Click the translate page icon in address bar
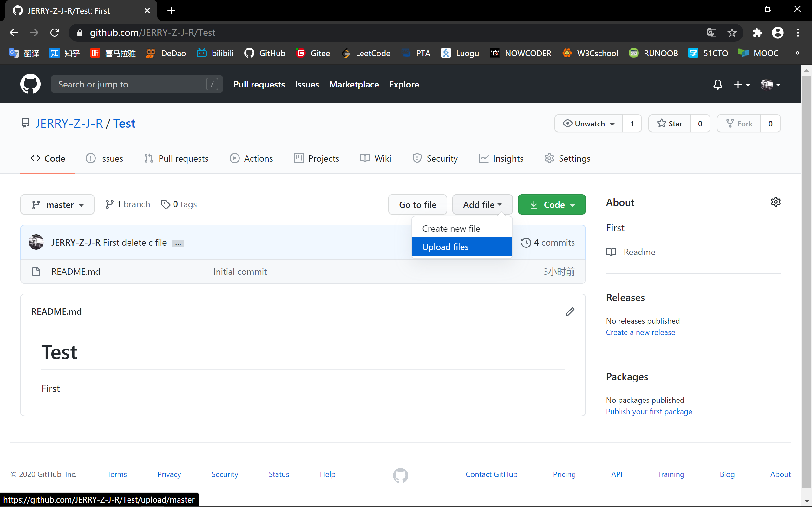Viewport: 812px width, 507px height. pos(711,33)
